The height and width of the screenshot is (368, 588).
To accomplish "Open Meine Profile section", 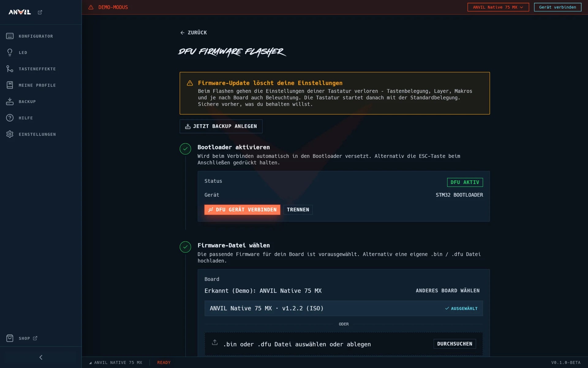I will [37, 85].
